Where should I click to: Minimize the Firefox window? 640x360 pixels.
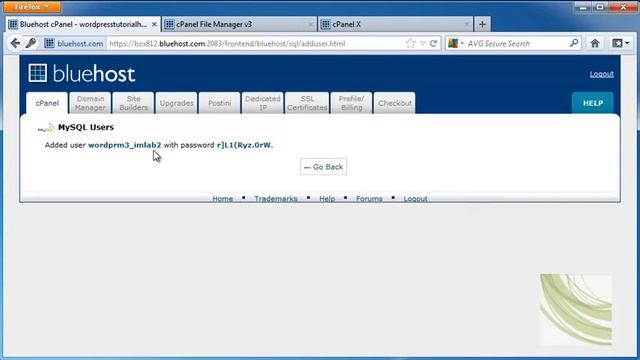(x=583, y=7)
